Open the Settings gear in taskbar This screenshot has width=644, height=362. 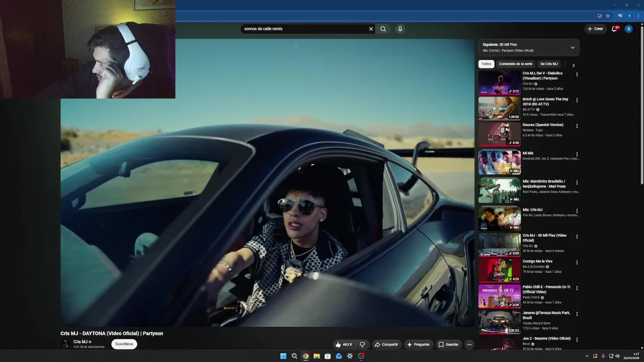[350, 356]
